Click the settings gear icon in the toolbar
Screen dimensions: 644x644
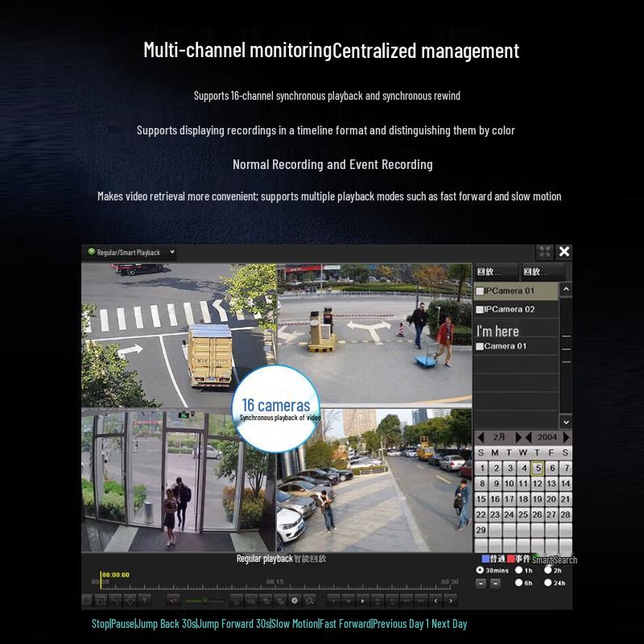295,601
